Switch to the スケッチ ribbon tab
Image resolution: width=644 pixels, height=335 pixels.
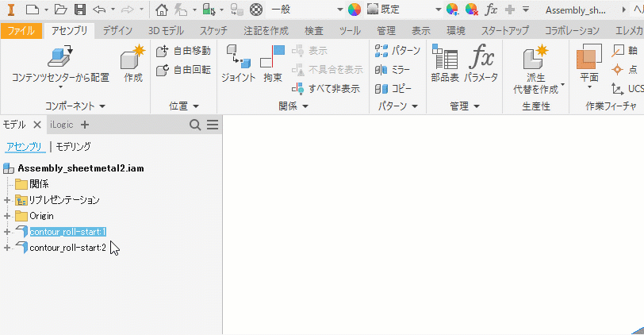[x=213, y=31]
